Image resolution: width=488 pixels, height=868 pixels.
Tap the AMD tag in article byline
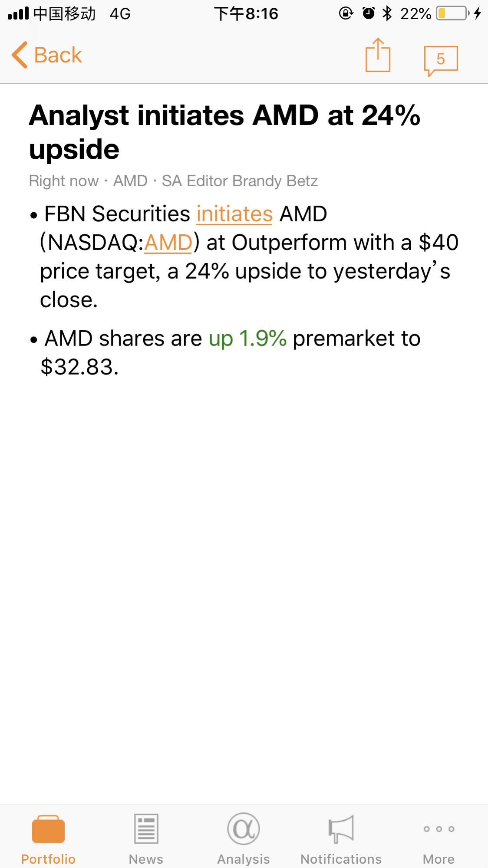pyautogui.click(x=130, y=181)
